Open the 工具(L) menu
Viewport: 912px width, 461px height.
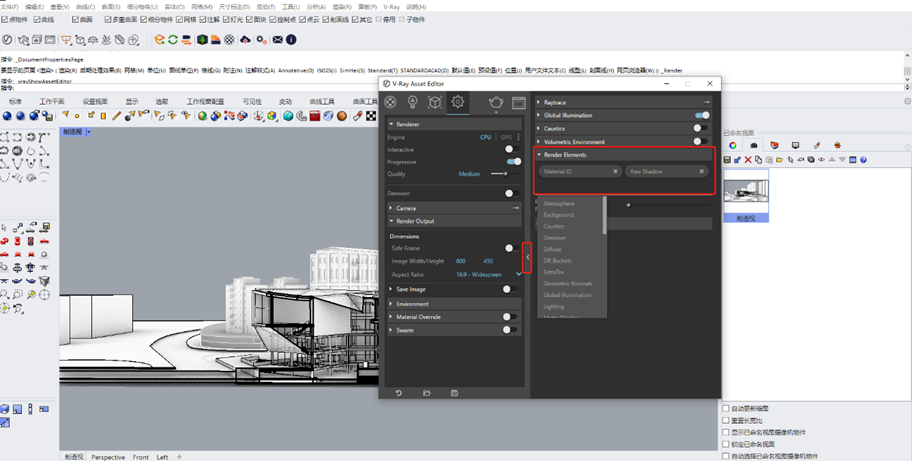(x=290, y=7)
